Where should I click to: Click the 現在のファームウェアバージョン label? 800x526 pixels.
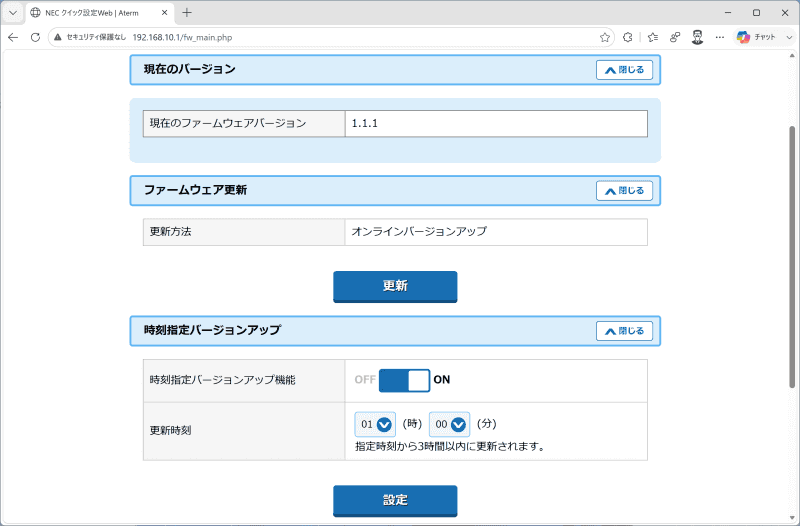[x=228, y=123]
